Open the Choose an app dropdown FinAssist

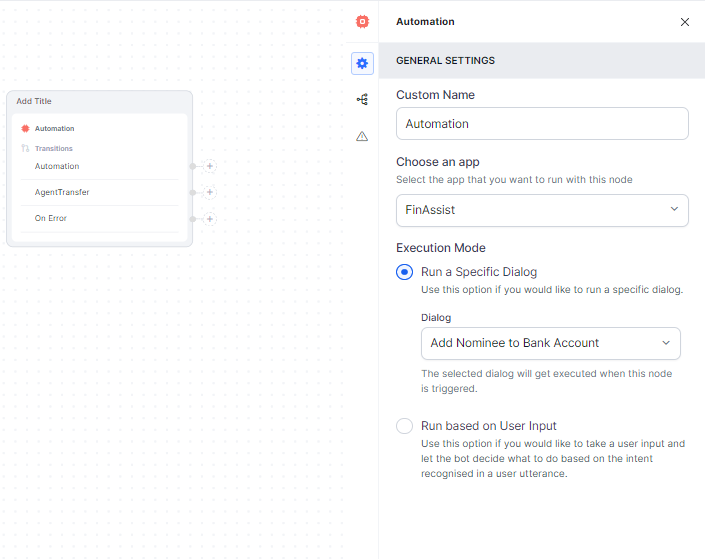tap(542, 210)
